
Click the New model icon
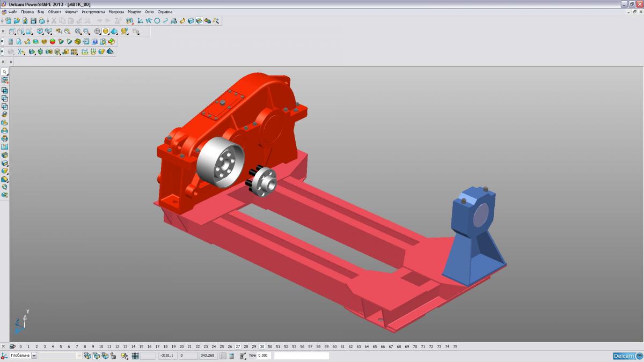[9, 20]
